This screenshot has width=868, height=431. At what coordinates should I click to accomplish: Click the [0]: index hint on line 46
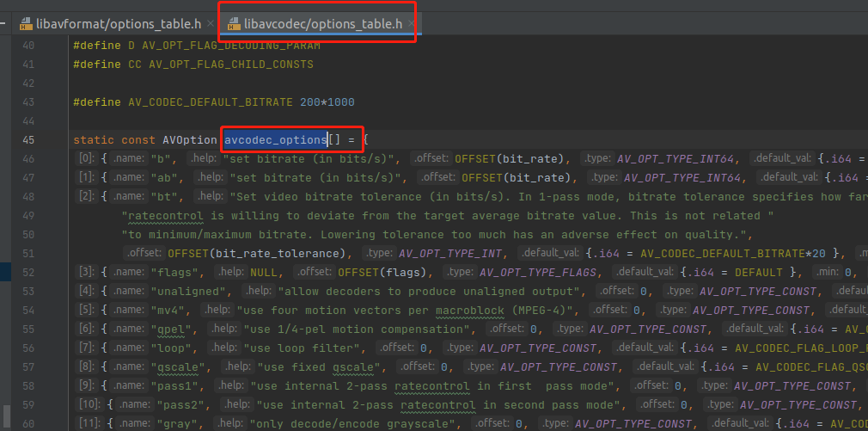click(x=87, y=159)
